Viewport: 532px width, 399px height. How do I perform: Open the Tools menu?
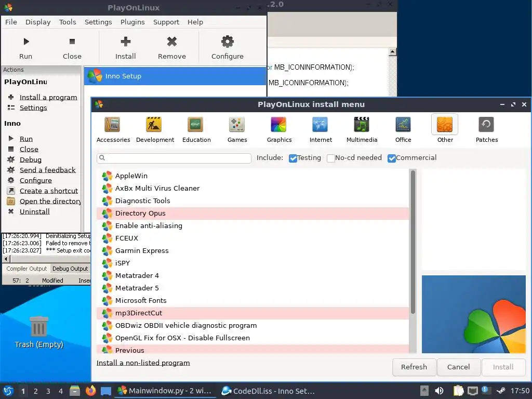68,22
